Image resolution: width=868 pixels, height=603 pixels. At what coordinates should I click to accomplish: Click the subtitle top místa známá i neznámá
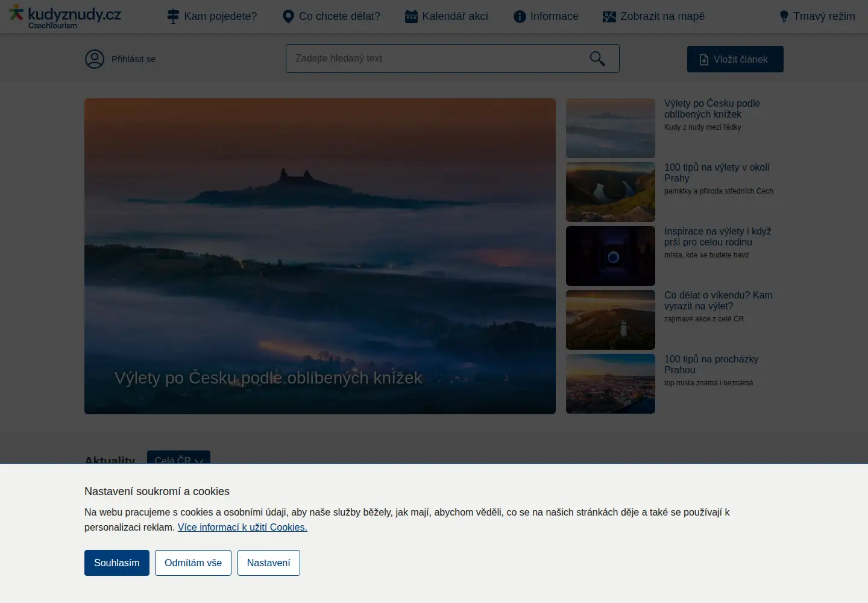click(708, 383)
